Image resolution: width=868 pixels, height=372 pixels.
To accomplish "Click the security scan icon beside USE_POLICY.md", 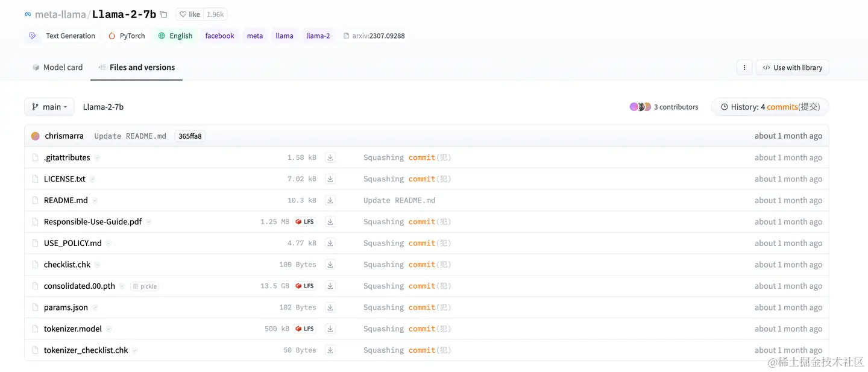I will tap(108, 244).
